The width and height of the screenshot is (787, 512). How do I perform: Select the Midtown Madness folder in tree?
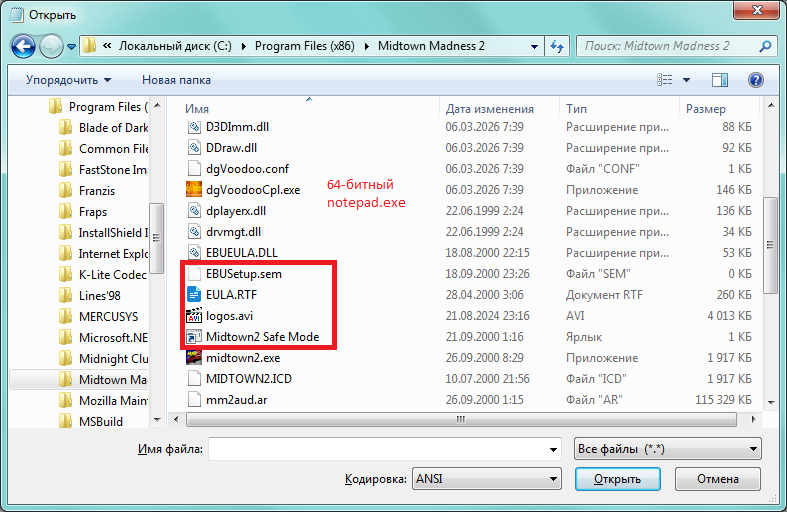coord(103,379)
